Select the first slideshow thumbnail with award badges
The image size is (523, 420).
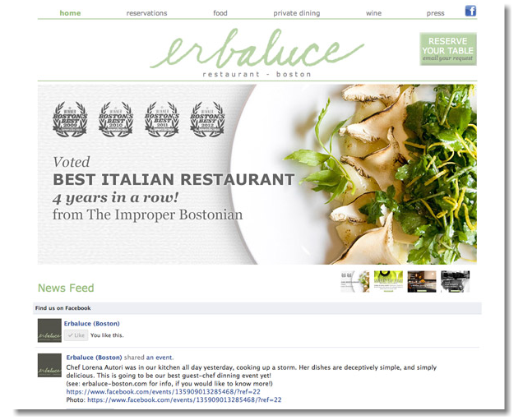pyautogui.click(x=355, y=282)
